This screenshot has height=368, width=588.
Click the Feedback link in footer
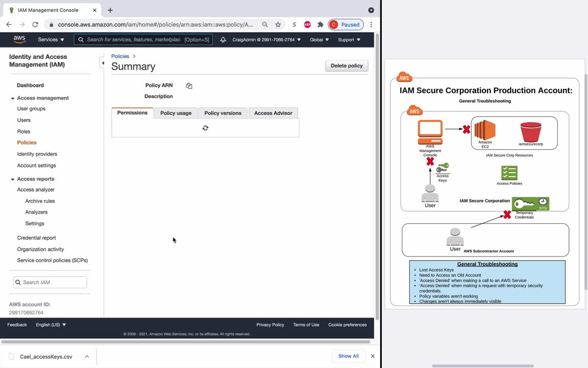click(17, 325)
